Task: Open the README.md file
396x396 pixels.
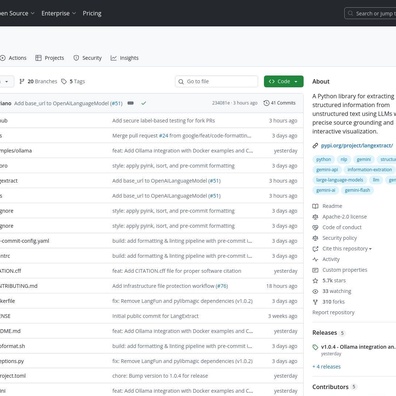Action: [10, 331]
